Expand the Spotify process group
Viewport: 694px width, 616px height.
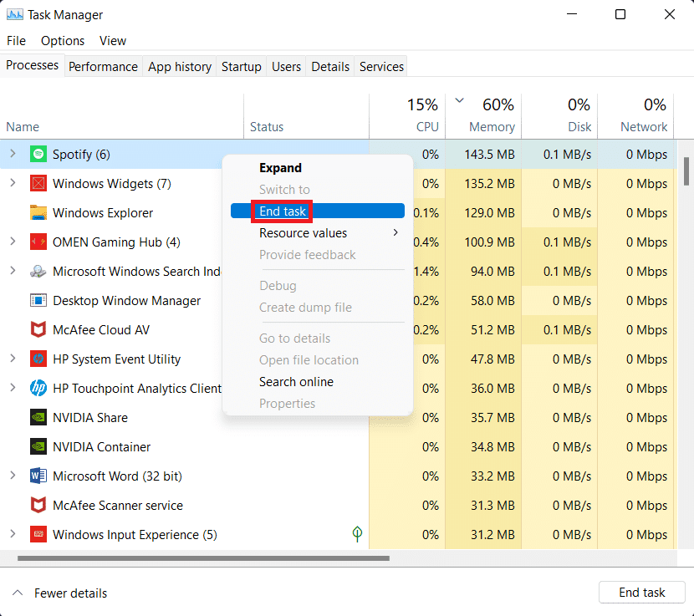[x=13, y=154]
